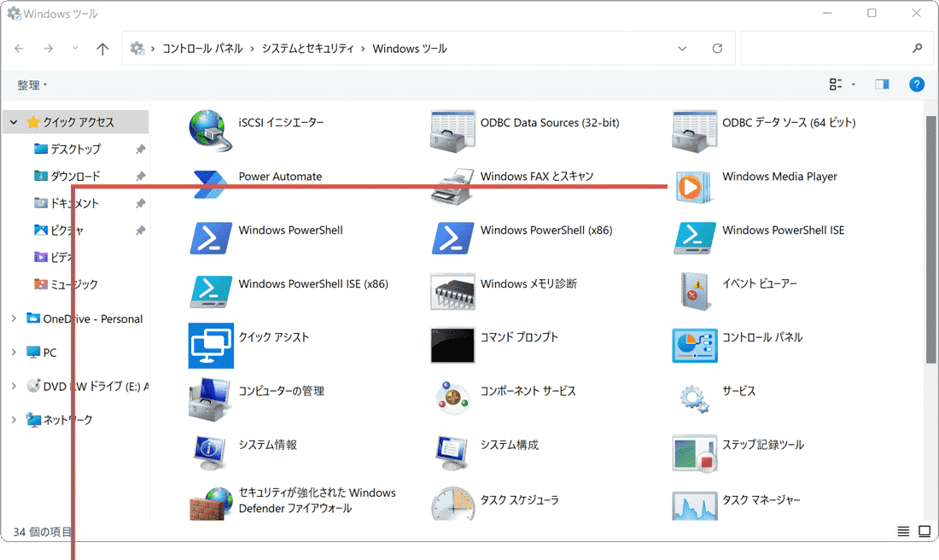Unpin ダウンロード using its pin icon
This screenshot has height=560, width=939.
(x=140, y=176)
